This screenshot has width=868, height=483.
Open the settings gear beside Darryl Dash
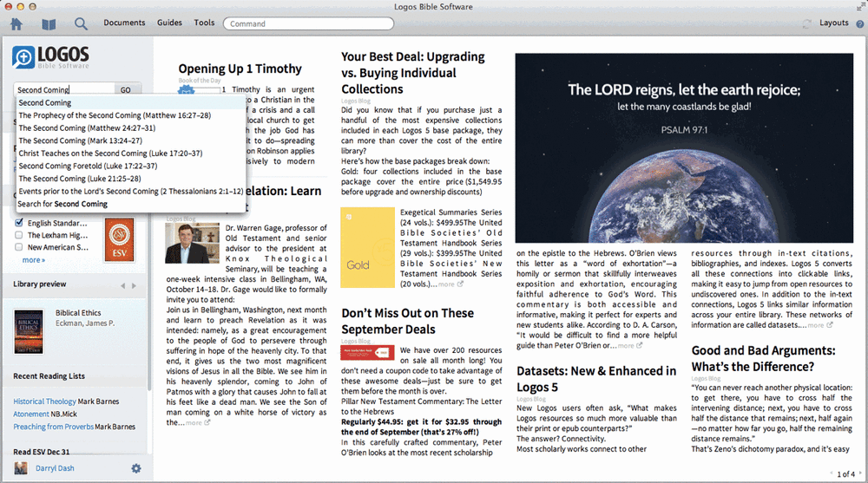(x=136, y=468)
